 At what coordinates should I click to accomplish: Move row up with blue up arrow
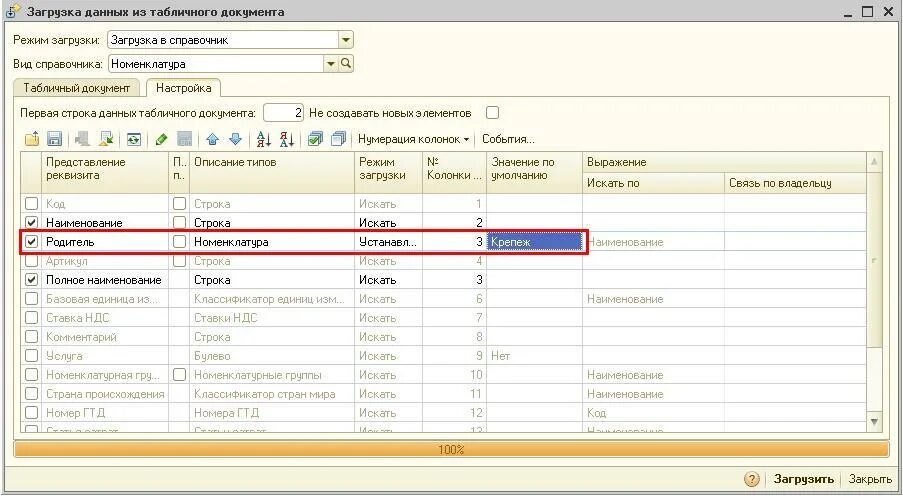(213, 139)
